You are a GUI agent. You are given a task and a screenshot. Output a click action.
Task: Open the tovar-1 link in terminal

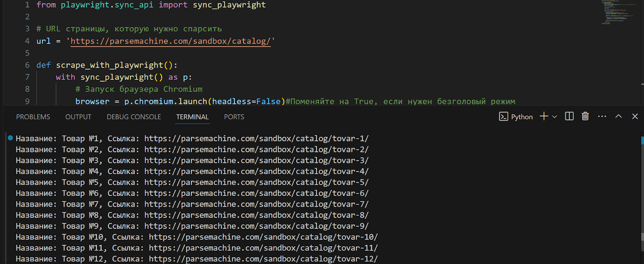tap(256, 139)
